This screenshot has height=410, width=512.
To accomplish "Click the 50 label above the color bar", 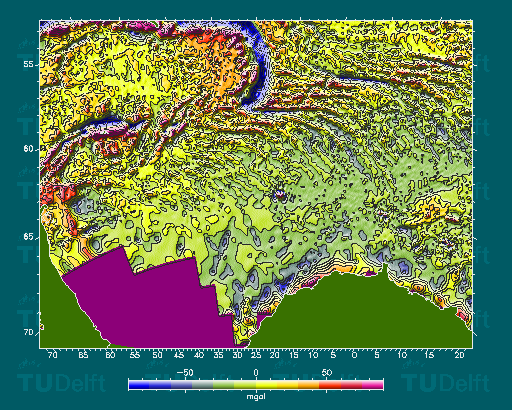I will (x=327, y=373).
